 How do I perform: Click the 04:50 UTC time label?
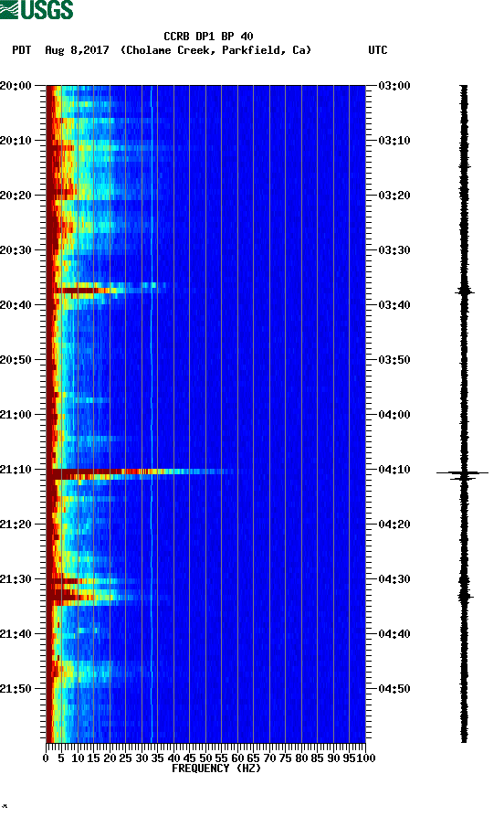tap(394, 688)
